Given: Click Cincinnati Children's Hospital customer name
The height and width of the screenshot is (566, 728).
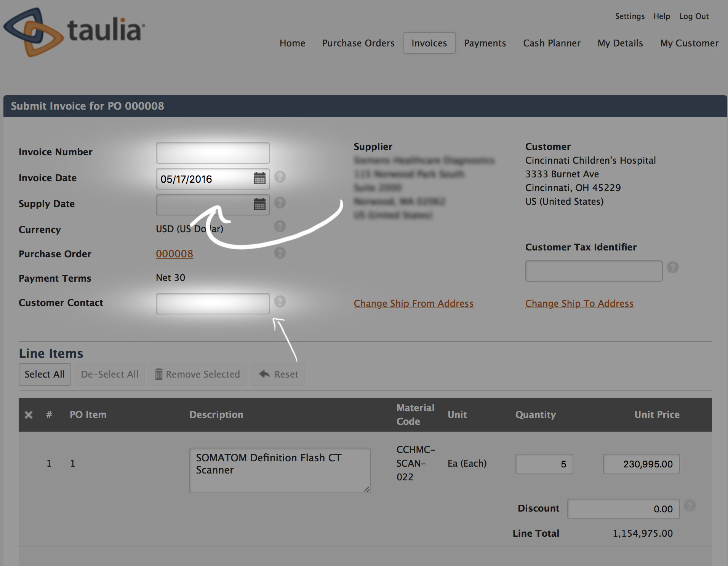Looking at the screenshot, I should (x=590, y=160).
